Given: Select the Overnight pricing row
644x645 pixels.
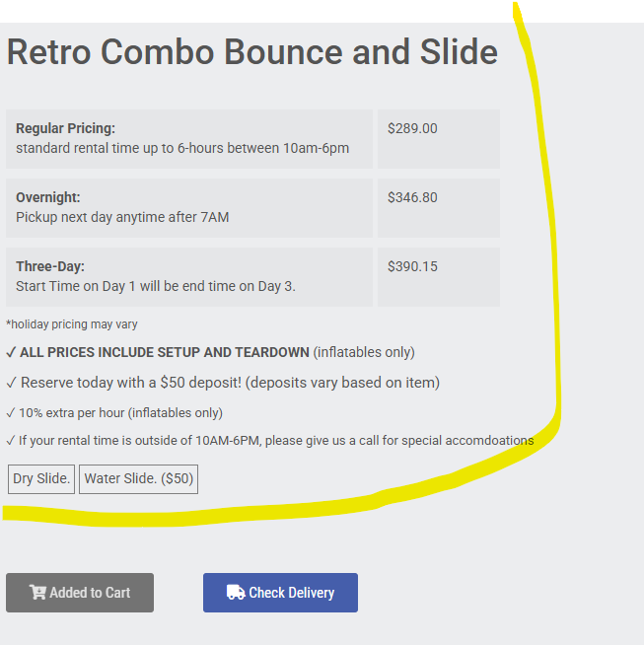Looking at the screenshot, I should (x=188, y=208).
